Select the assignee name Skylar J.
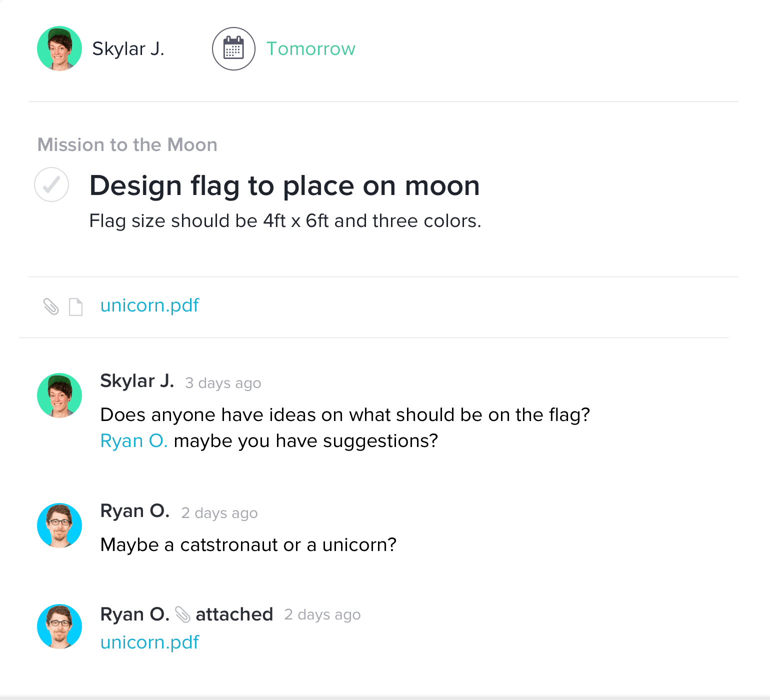Viewport: 770px width, 700px height. 128,48
